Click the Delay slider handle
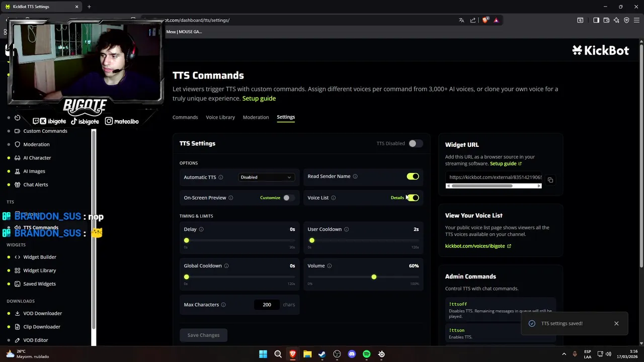Image resolution: width=644 pixels, height=362 pixels. (187, 241)
